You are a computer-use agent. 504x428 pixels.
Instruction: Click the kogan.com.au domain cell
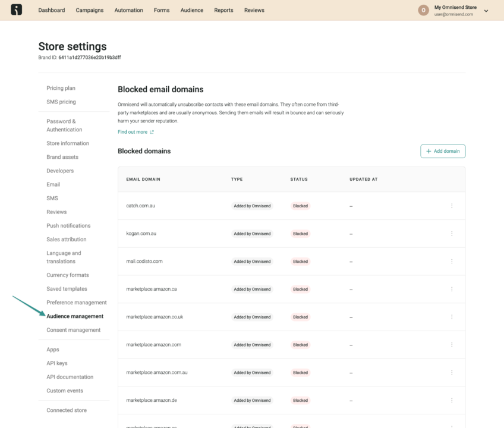(141, 234)
